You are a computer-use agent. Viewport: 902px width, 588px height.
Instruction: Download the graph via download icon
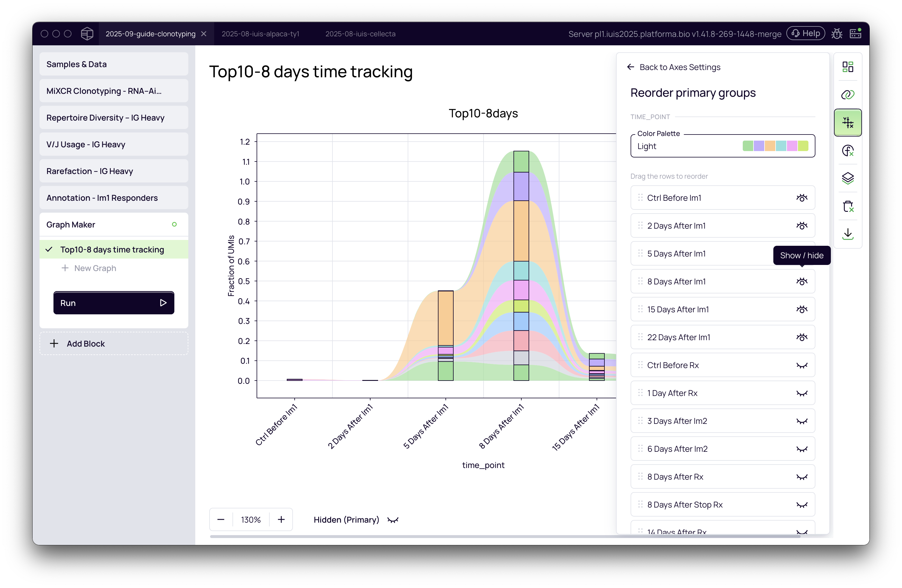coord(847,234)
